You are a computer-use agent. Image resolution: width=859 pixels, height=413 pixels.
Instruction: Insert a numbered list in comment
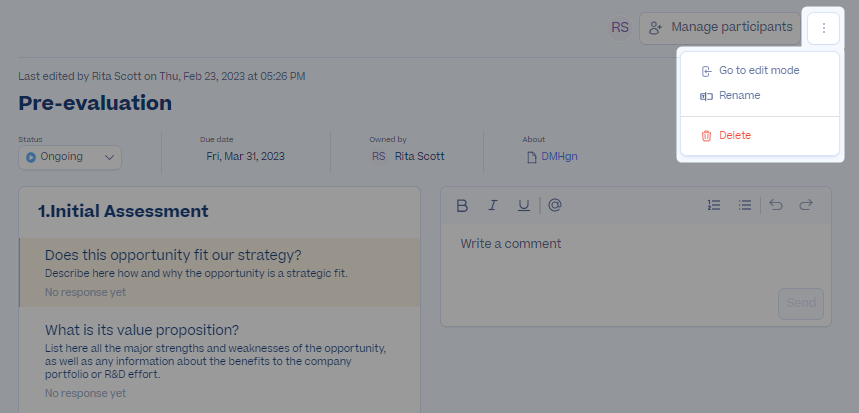pos(714,205)
